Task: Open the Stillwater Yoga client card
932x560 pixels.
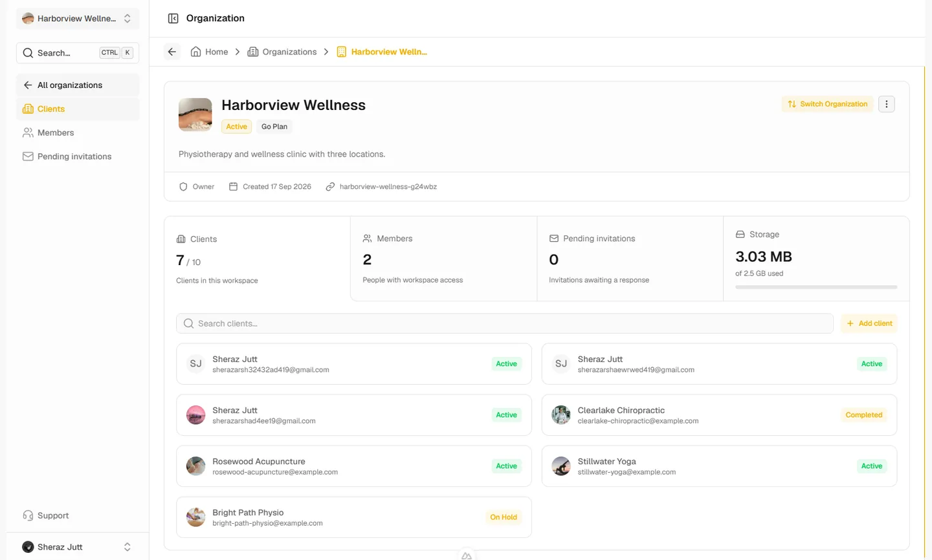Action: point(720,466)
